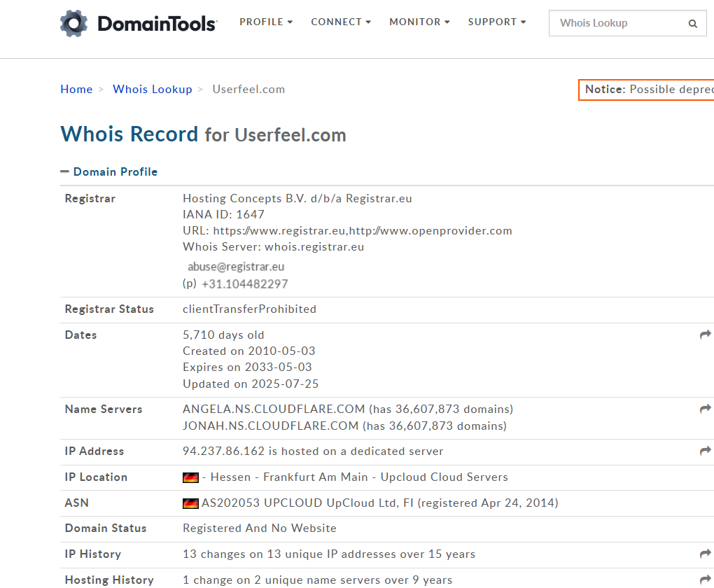Click ANGELA.NS.CLOUDFLARE.COM name server

(x=274, y=409)
